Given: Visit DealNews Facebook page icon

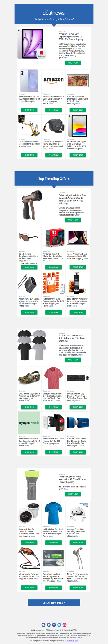Looking at the screenshot, I should coord(54,625).
